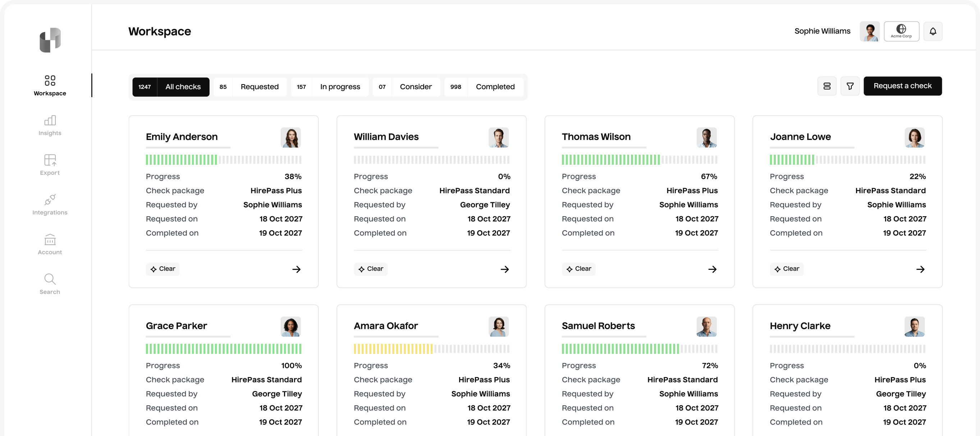The height and width of the screenshot is (436, 980).
Task: Click the Henry Clarke name heading
Action: (800, 326)
